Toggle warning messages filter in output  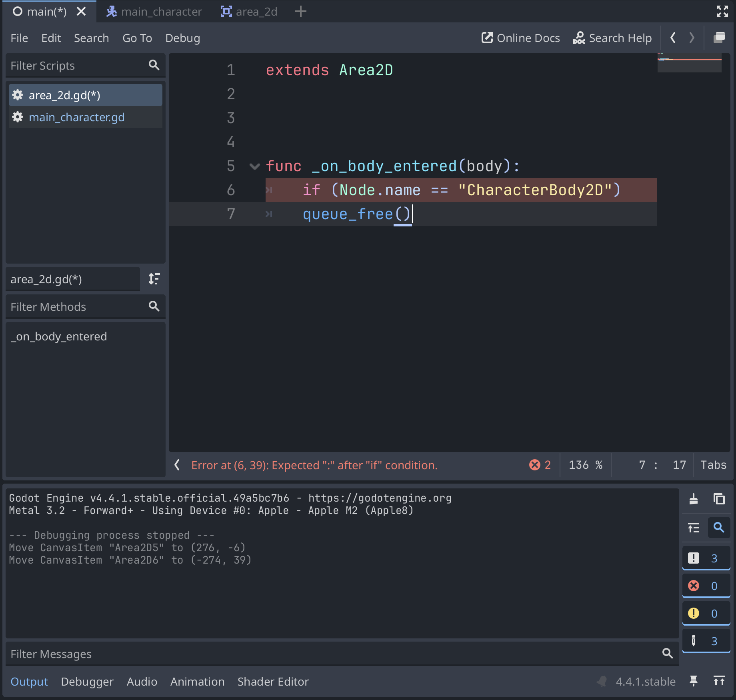pyautogui.click(x=706, y=613)
